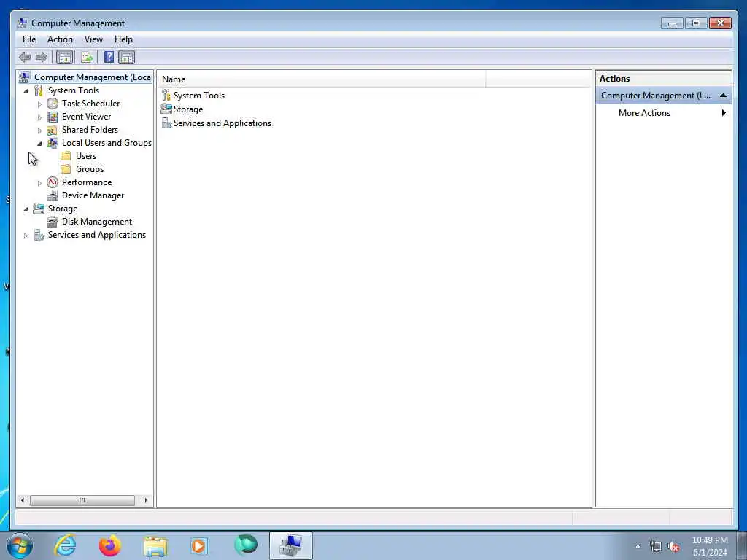Open the Help menu

click(x=123, y=39)
